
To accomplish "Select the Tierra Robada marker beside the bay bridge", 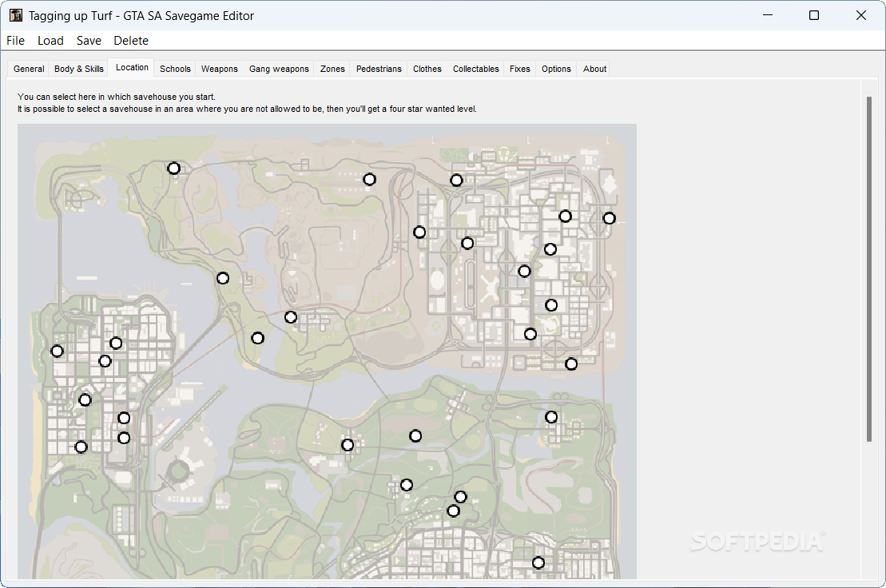I will (223, 278).
